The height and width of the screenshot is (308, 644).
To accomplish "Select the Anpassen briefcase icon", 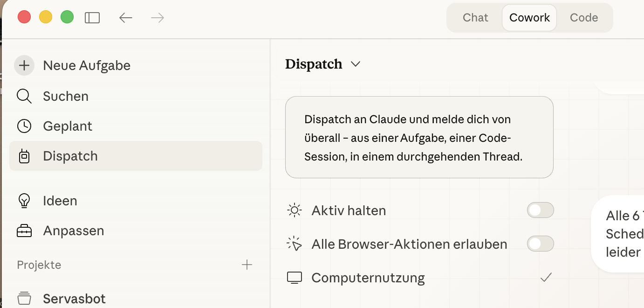I will (x=24, y=231).
